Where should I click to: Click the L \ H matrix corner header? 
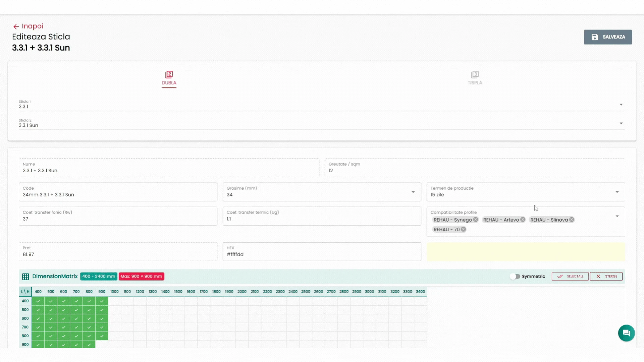(x=25, y=292)
